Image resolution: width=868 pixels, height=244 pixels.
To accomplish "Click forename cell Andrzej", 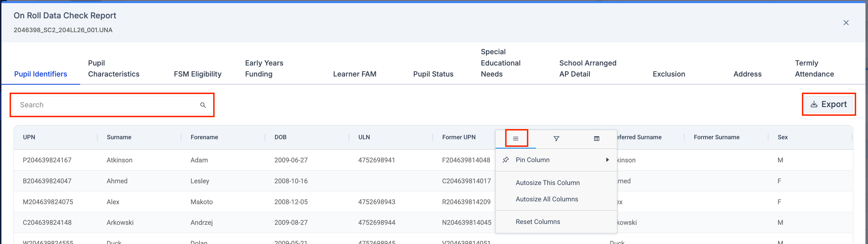I will pos(202,223).
